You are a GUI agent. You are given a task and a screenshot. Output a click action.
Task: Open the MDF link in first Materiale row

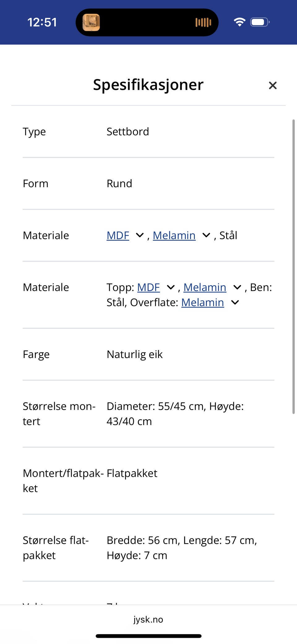[x=118, y=236]
